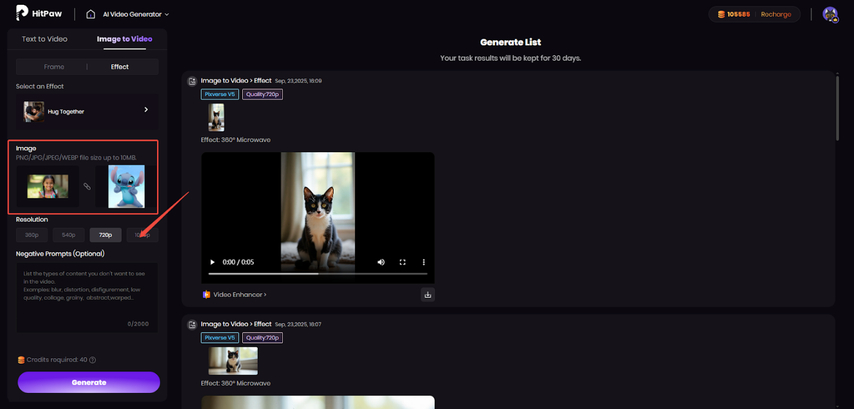Switch to Frame mode
Image resolution: width=854 pixels, height=409 pixels.
click(x=54, y=66)
